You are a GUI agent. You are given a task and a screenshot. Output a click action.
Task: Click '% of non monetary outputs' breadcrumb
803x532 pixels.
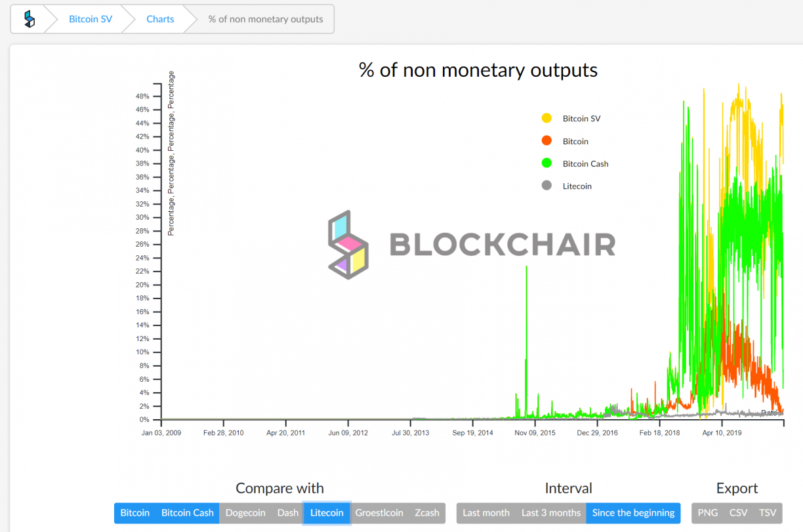click(x=266, y=19)
